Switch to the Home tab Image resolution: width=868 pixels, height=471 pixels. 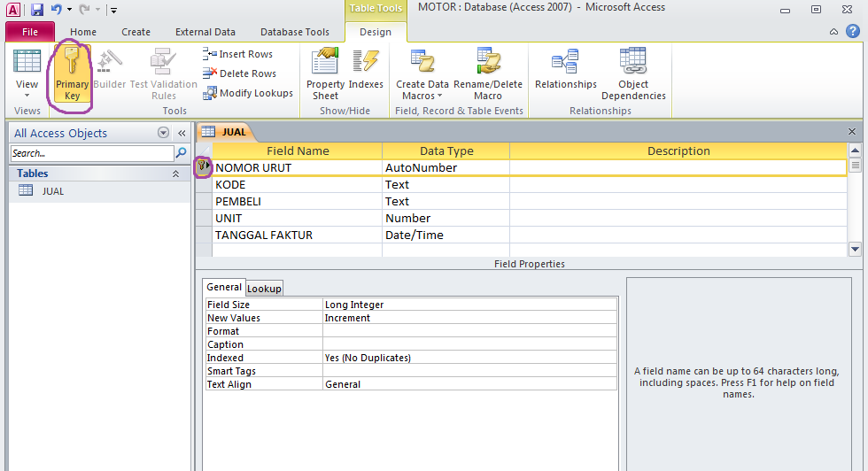click(83, 32)
